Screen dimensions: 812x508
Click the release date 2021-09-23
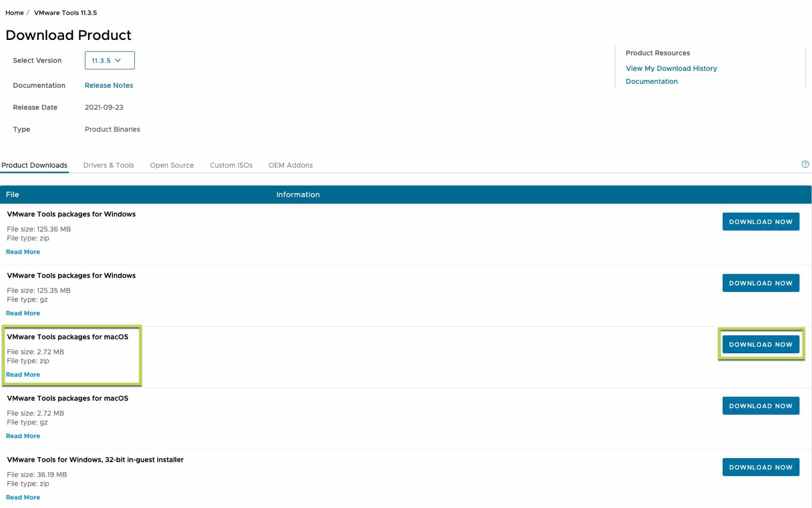coord(104,107)
